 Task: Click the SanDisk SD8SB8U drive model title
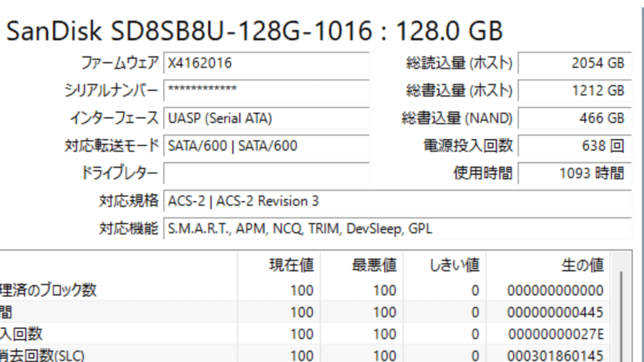click(254, 30)
